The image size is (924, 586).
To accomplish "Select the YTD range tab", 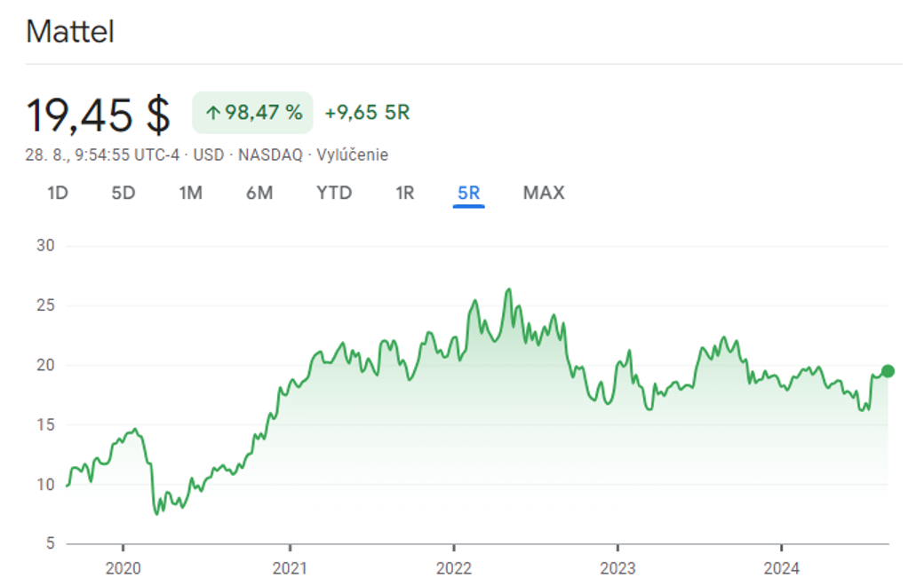I will point(334,193).
